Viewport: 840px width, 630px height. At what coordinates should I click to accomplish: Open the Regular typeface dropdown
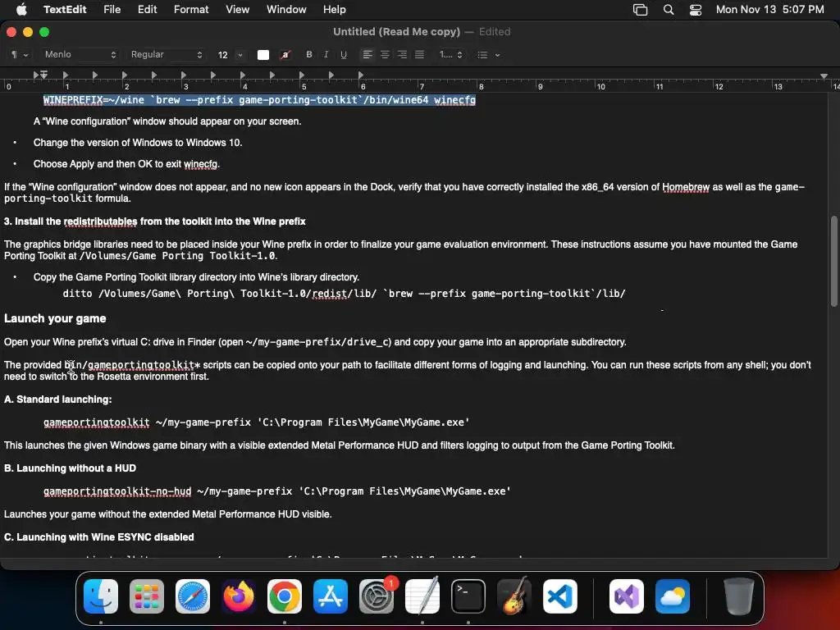point(166,55)
